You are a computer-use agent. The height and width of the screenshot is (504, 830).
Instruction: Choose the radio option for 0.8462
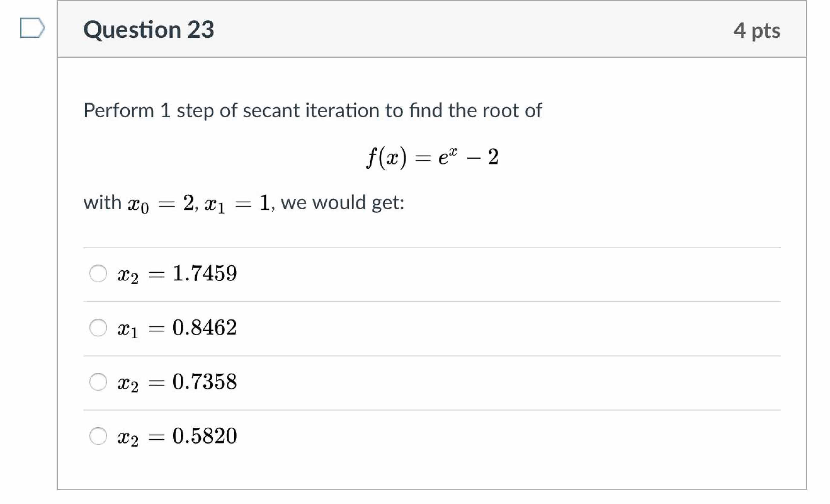pyautogui.click(x=98, y=327)
